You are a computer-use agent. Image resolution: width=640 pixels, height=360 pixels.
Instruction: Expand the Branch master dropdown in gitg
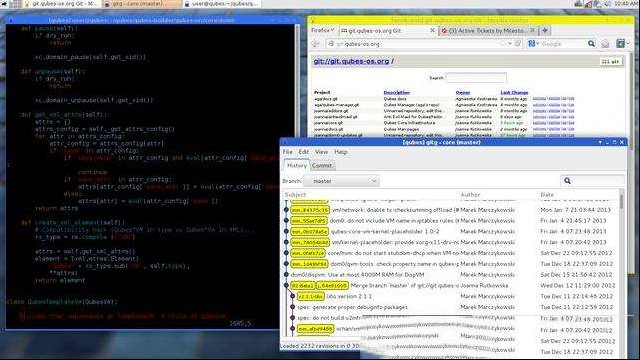(x=341, y=181)
